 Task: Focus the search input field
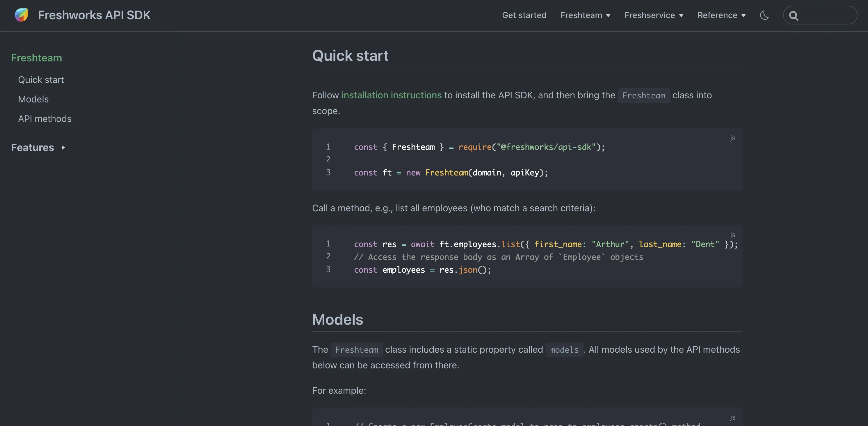click(820, 15)
